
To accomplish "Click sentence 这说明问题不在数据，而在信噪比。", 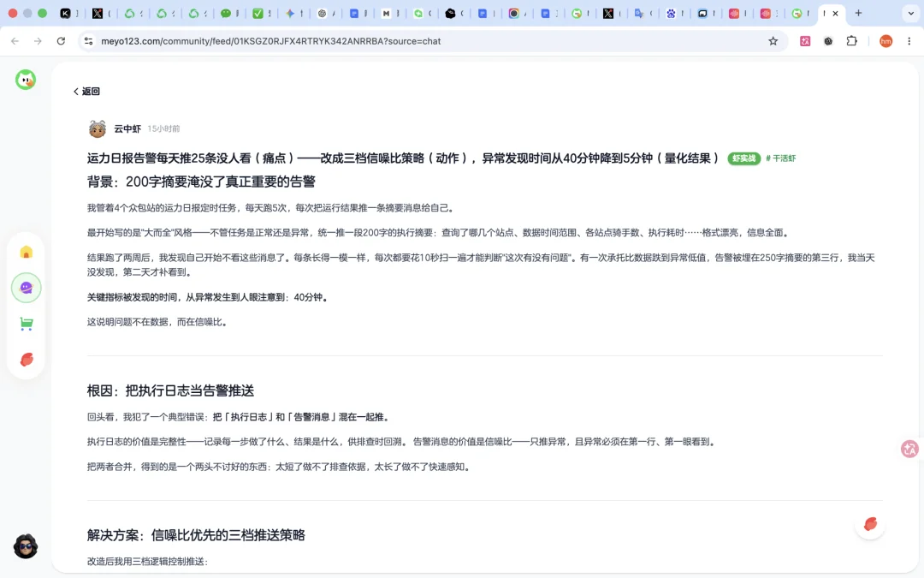I will coord(157,322).
